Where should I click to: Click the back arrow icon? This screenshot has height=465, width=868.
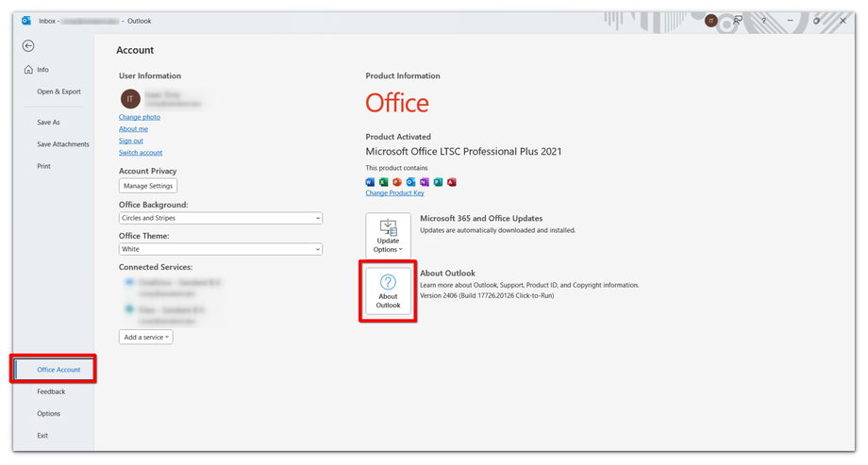pos(28,46)
